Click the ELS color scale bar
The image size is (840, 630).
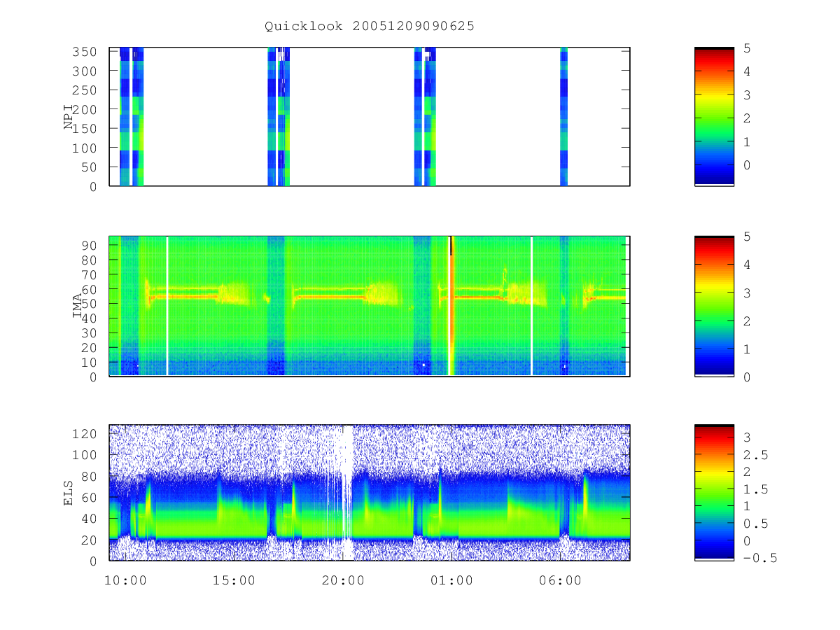pyautogui.click(x=714, y=492)
